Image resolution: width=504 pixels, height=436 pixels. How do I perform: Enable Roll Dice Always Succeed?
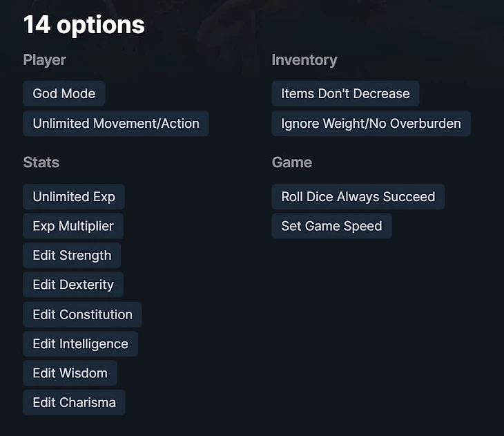coord(358,197)
